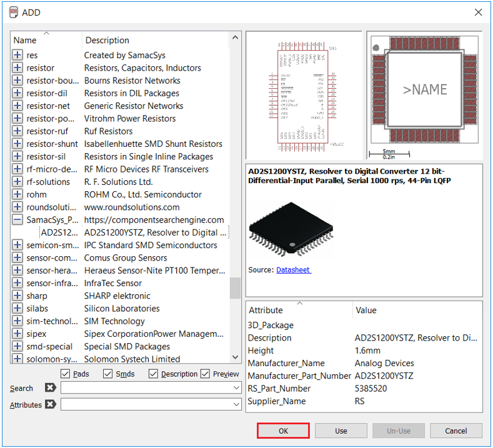
Task: Clear the Attributes field with its X icon
Action: click(51, 404)
